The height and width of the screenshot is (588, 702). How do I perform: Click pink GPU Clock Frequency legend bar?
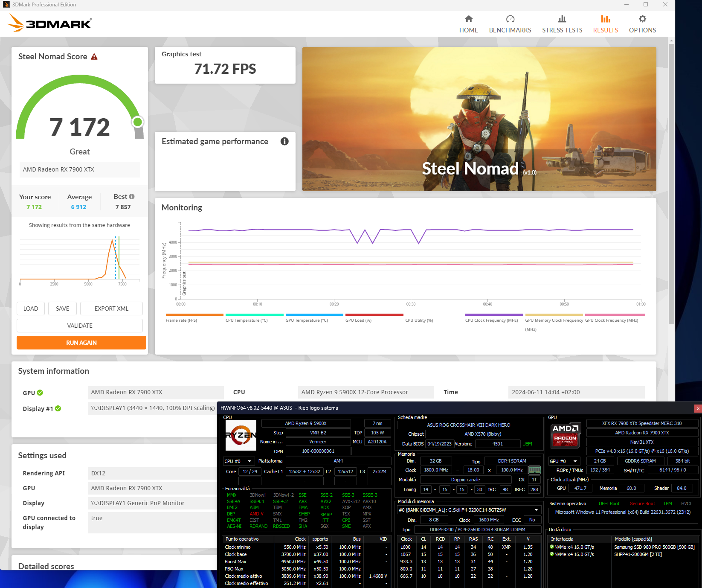click(615, 315)
